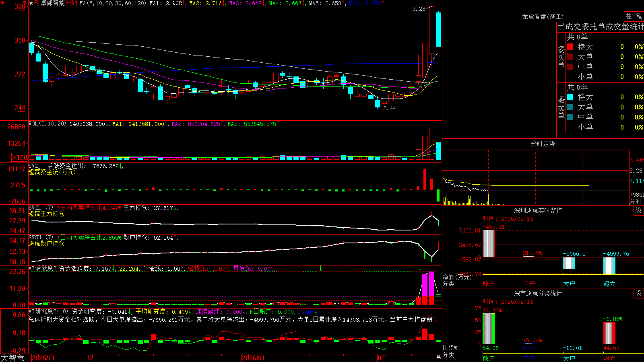The image size is (644, 362).
Task: Click the MA1: 2.908 value
Action: pos(166,3)
